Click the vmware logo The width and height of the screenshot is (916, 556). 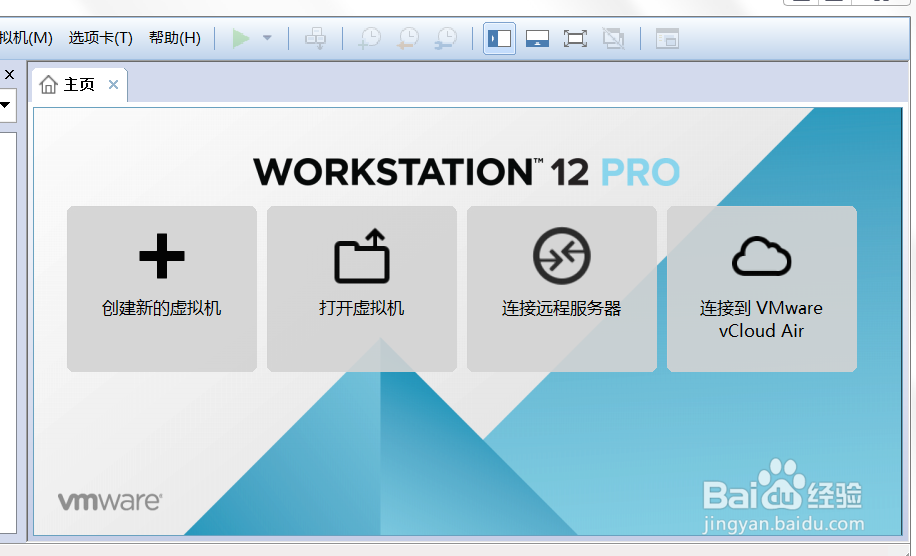(110, 501)
